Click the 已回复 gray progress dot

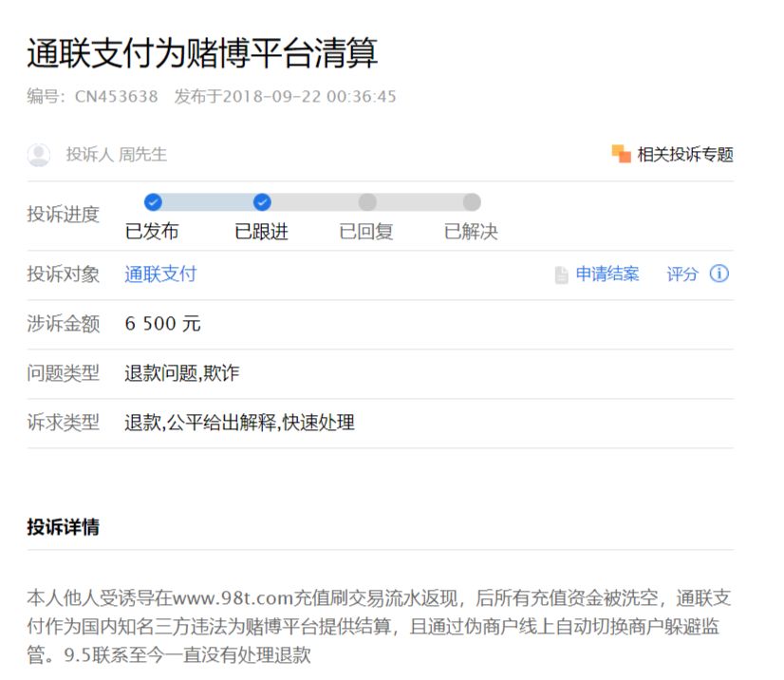367,202
